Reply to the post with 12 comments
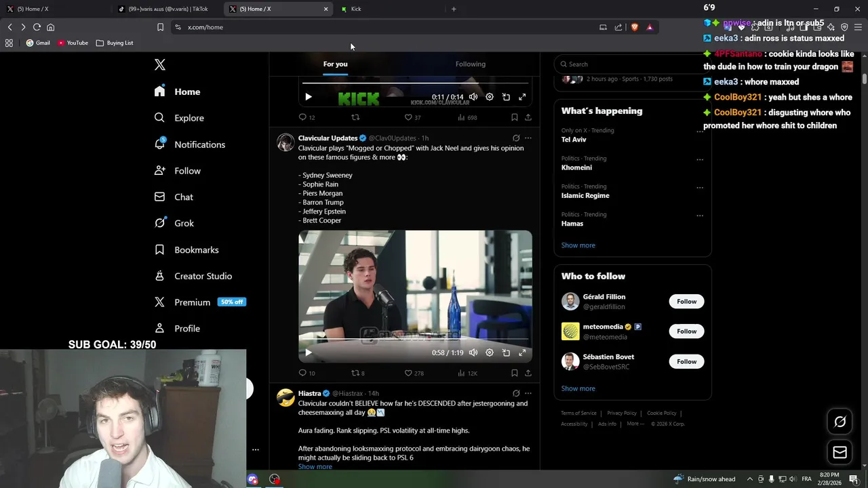 (307, 117)
